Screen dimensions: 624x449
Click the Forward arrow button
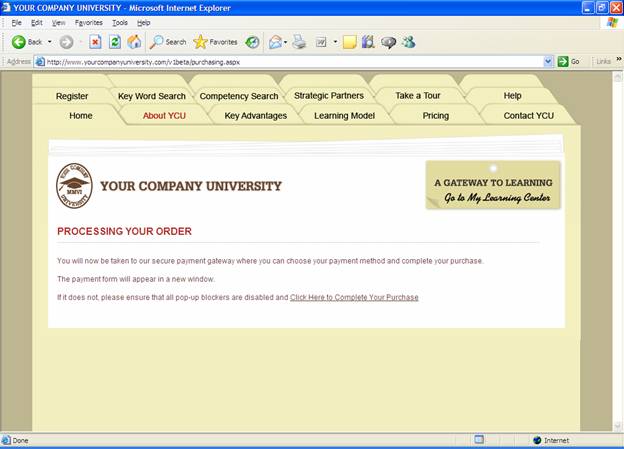pos(66,42)
